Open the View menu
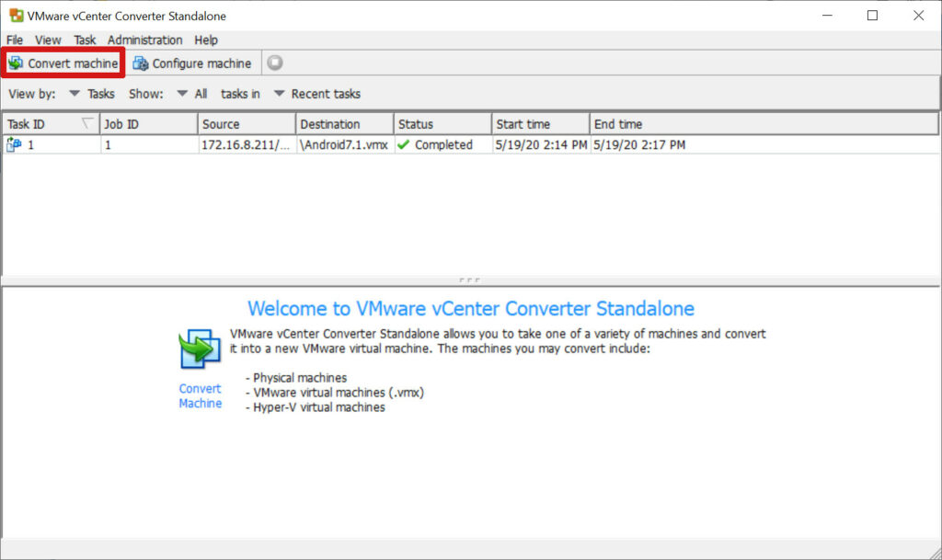 [x=48, y=40]
